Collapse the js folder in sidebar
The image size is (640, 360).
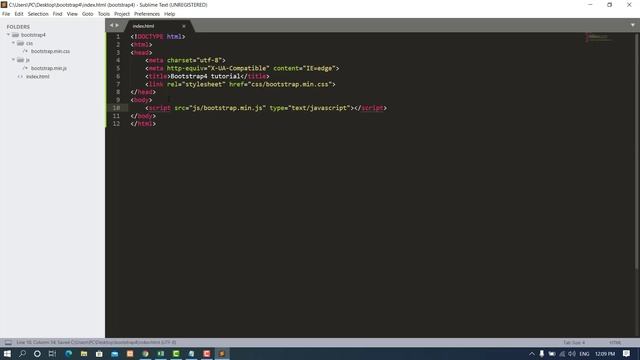(x=13, y=60)
